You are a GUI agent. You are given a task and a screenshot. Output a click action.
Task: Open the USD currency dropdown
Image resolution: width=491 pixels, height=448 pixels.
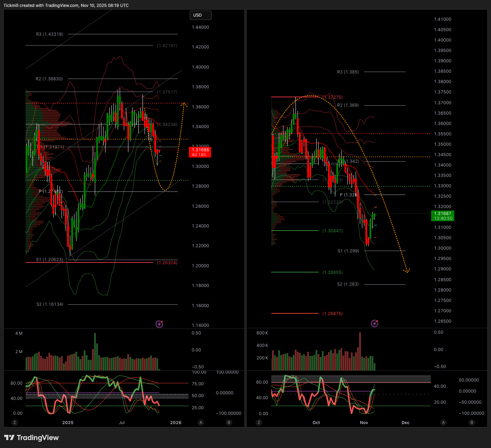coord(200,15)
